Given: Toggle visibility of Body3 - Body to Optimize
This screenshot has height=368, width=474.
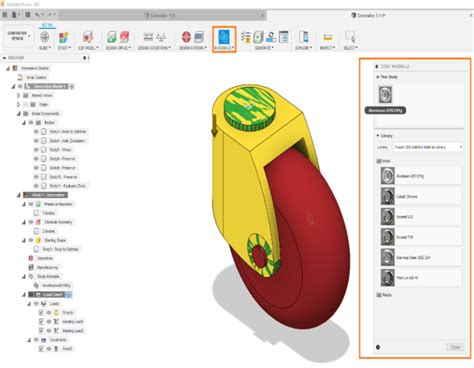Looking at the screenshot, I should pyautogui.click(x=36, y=132).
